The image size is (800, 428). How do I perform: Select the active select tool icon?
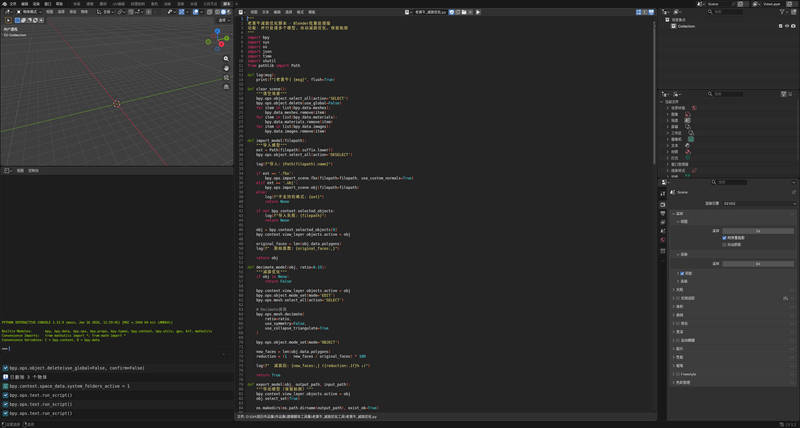8,20
